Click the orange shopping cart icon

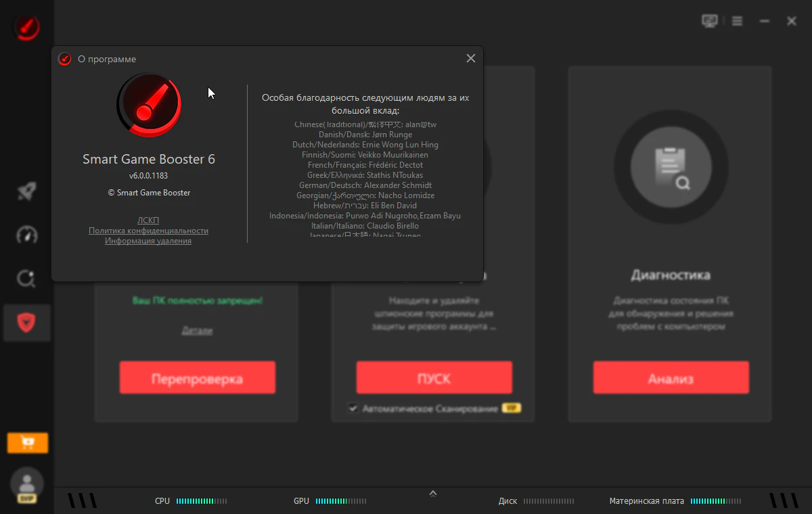coord(28,443)
